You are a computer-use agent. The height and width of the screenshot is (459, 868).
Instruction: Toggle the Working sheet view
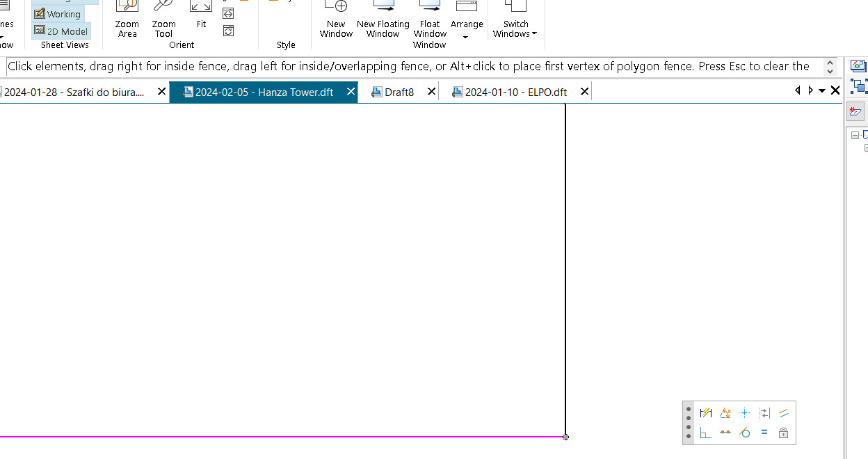click(x=58, y=14)
